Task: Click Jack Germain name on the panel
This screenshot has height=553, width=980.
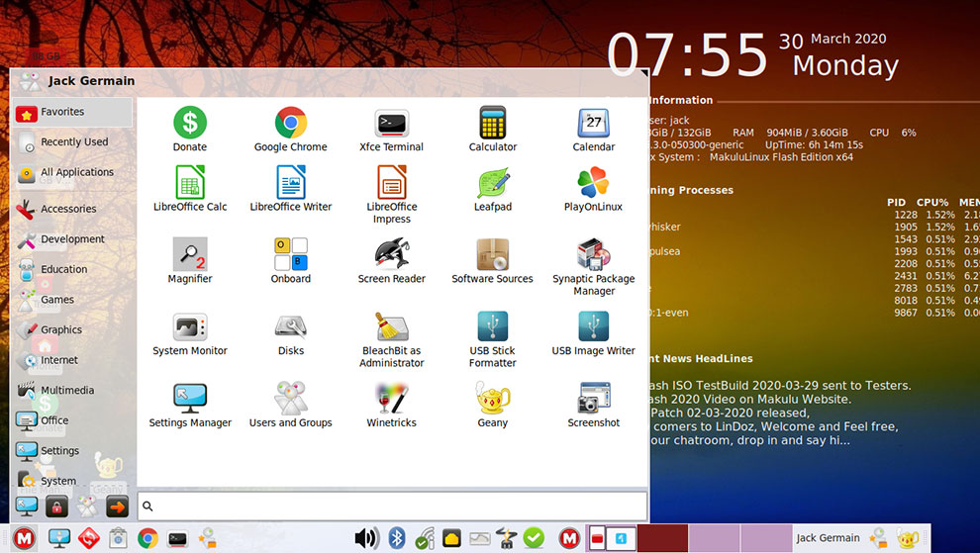Action: coord(829,538)
